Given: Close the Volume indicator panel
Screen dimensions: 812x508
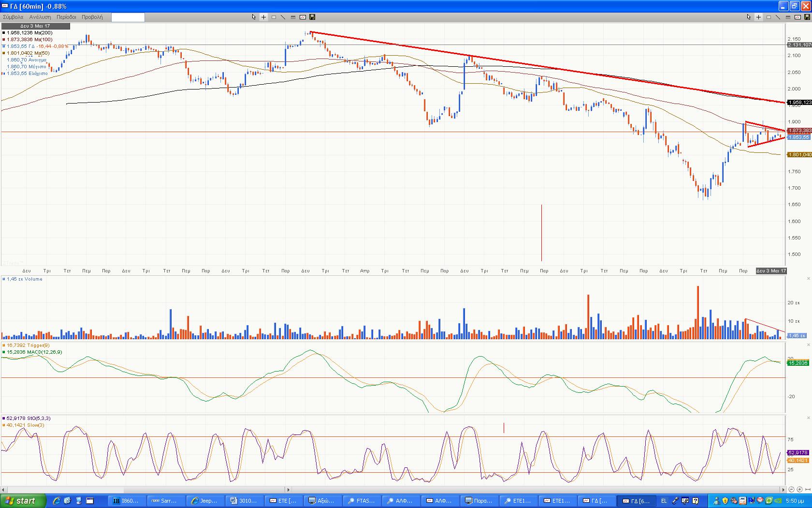Looking at the screenshot, I should tap(808, 279).
